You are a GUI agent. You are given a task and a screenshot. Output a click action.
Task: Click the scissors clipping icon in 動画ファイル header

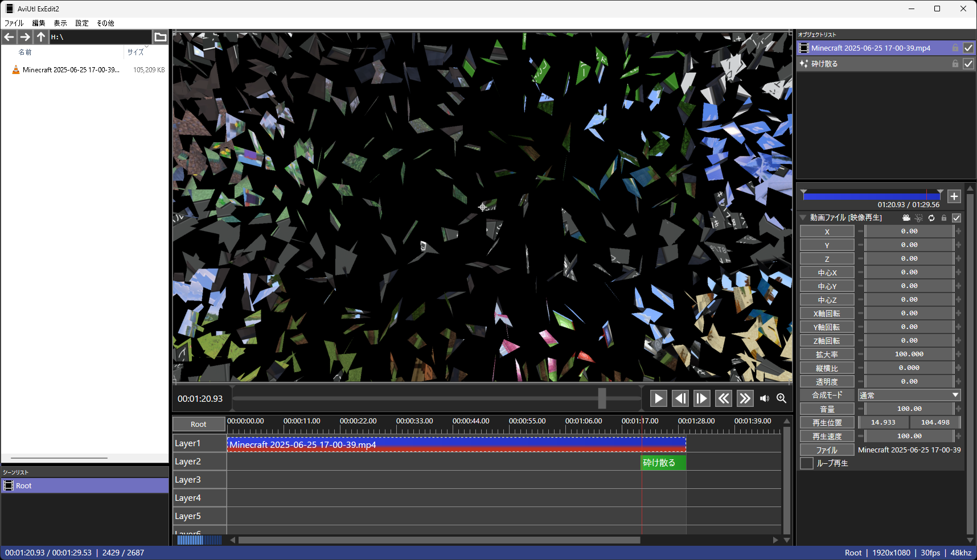(919, 218)
